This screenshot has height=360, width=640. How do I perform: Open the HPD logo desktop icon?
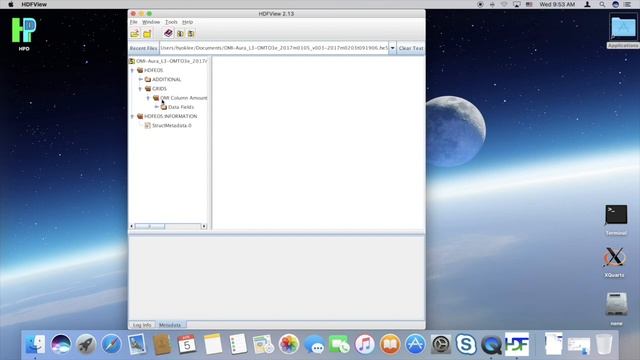[x=24, y=30]
